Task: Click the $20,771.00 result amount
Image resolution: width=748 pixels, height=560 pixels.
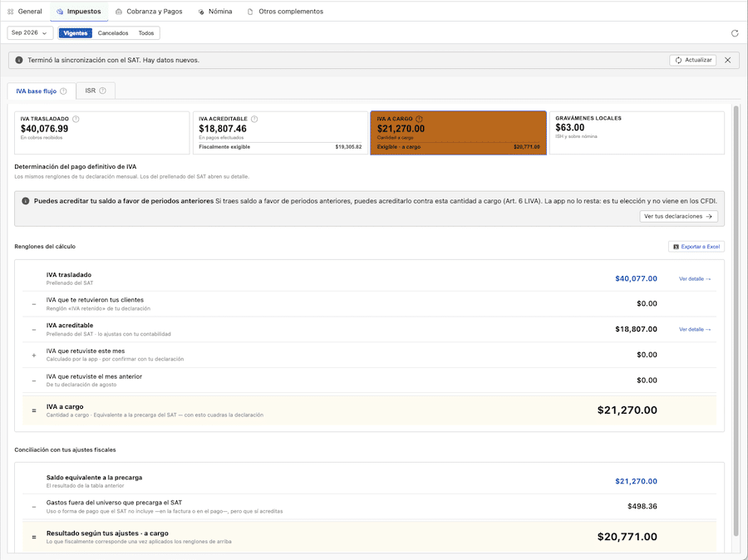Action: 627,537
